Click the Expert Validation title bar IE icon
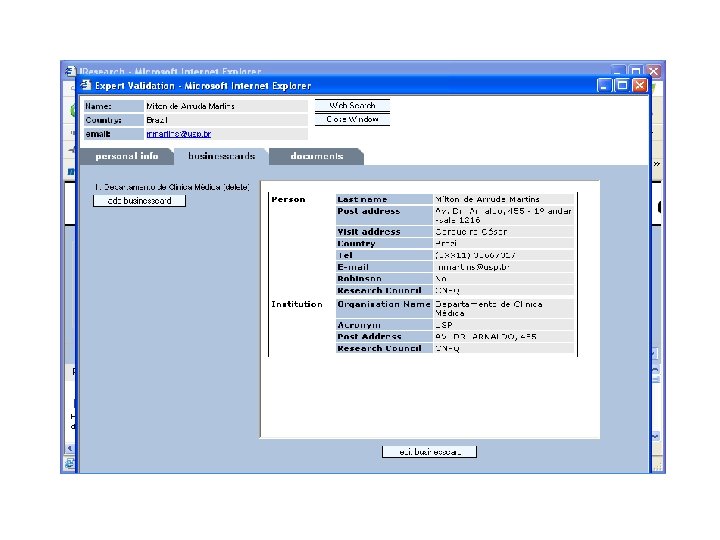 86,85
